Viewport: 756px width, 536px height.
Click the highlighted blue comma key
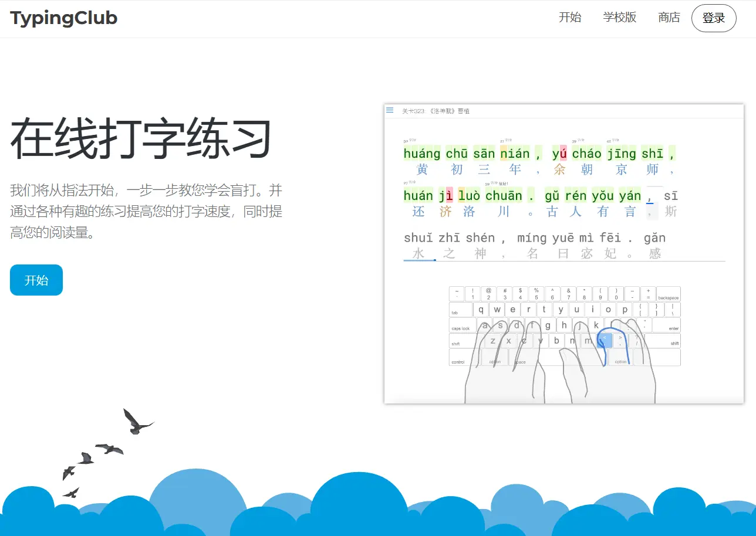(x=604, y=341)
